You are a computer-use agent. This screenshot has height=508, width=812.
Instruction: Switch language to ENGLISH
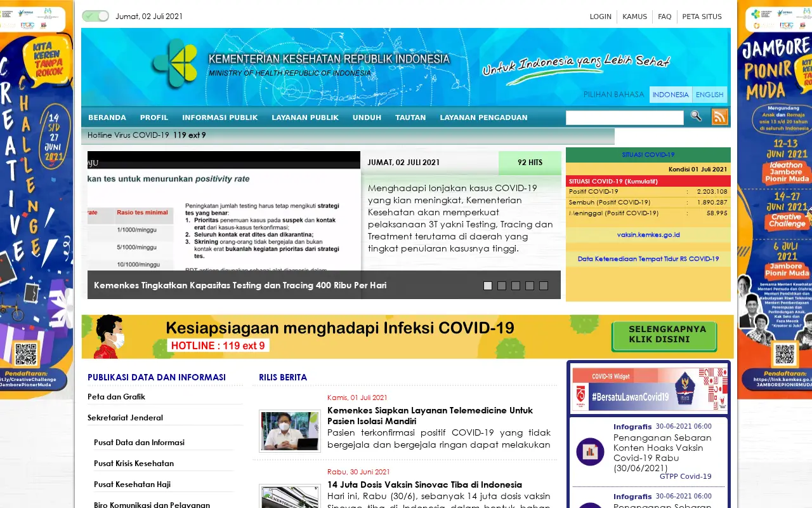coord(709,95)
